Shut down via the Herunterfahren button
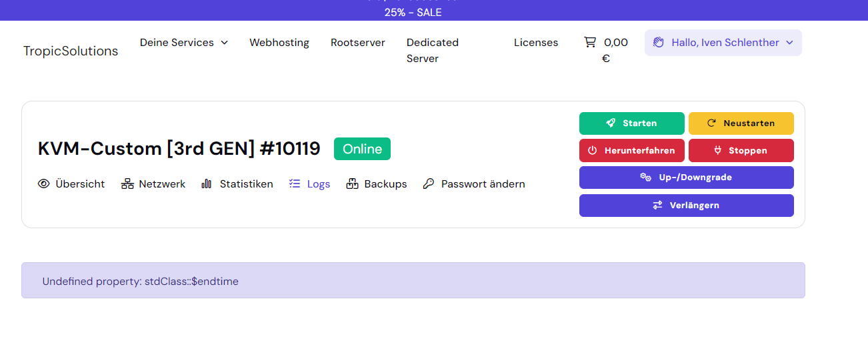 pyautogui.click(x=631, y=151)
